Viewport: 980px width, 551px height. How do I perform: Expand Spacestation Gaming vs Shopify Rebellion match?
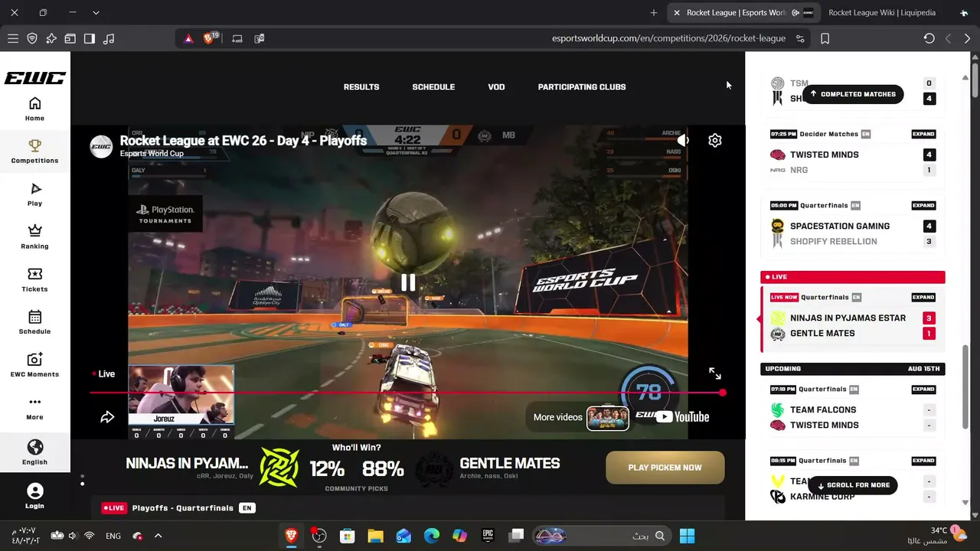pyautogui.click(x=923, y=205)
